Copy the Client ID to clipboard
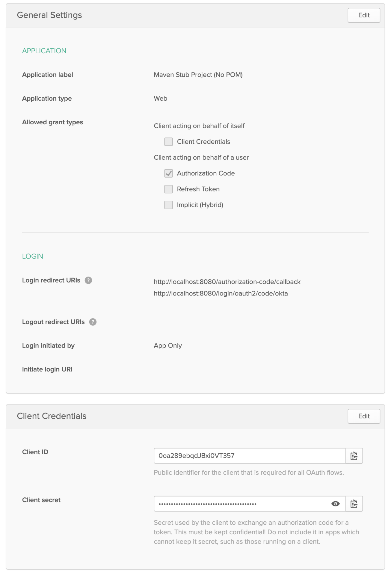 354,456
